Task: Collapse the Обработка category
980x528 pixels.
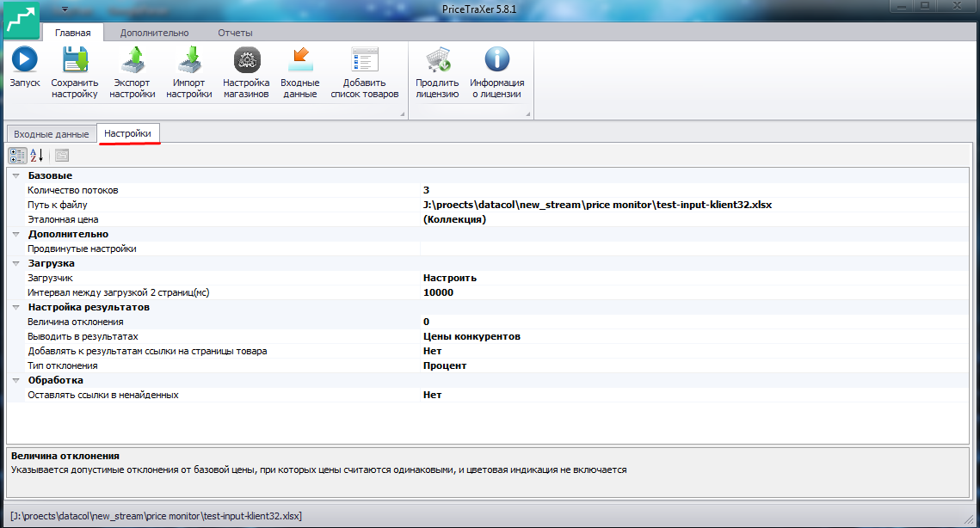Action: coord(16,381)
